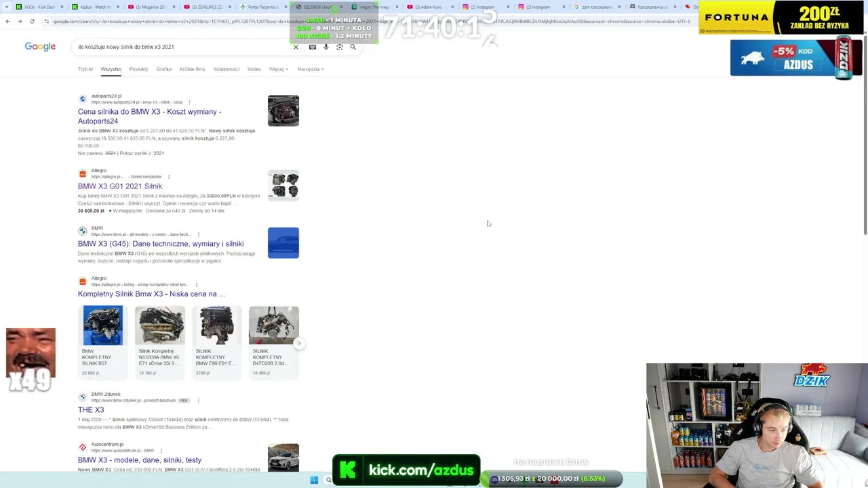Screen dimensions: 868x488
Task: Open the more-options menu for Autoparts24 result
Action: coord(189,102)
